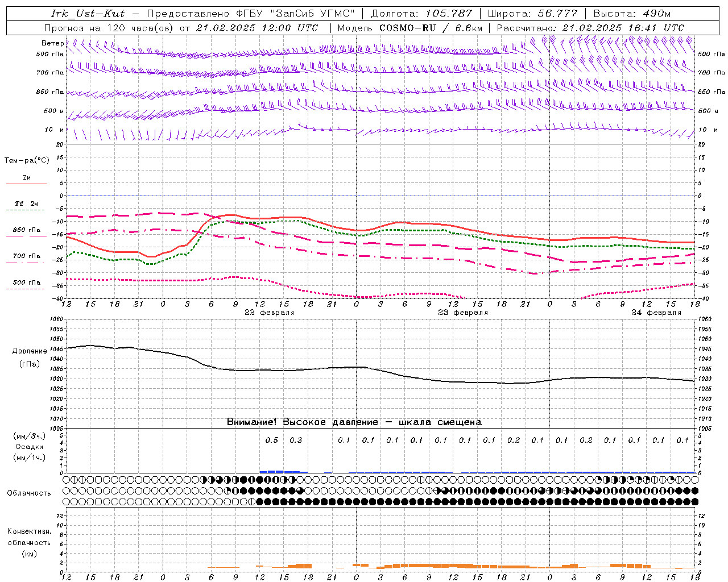
Task: Click the Облачность cloud cover label
Action: coord(29,493)
